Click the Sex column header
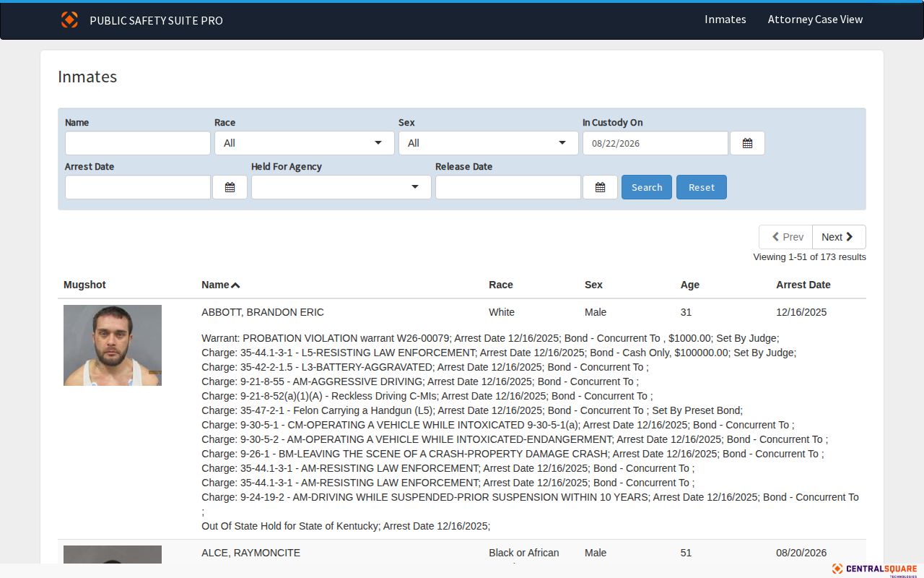The width and height of the screenshot is (924, 578). point(593,285)
